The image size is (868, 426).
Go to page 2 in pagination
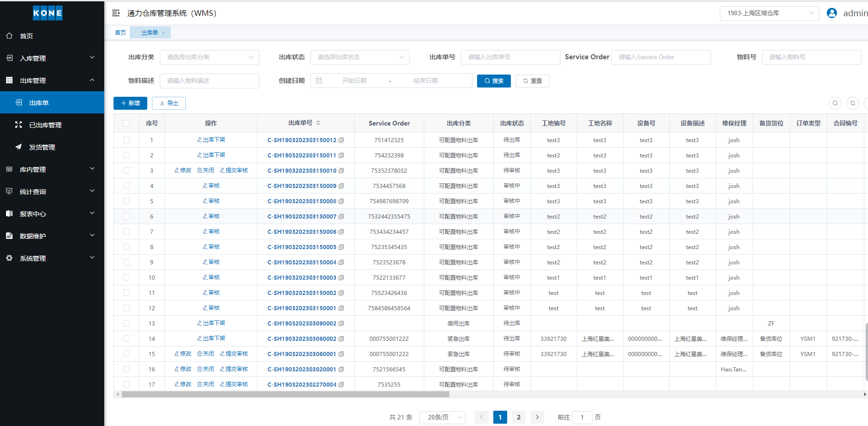click(x=519, y=417)
